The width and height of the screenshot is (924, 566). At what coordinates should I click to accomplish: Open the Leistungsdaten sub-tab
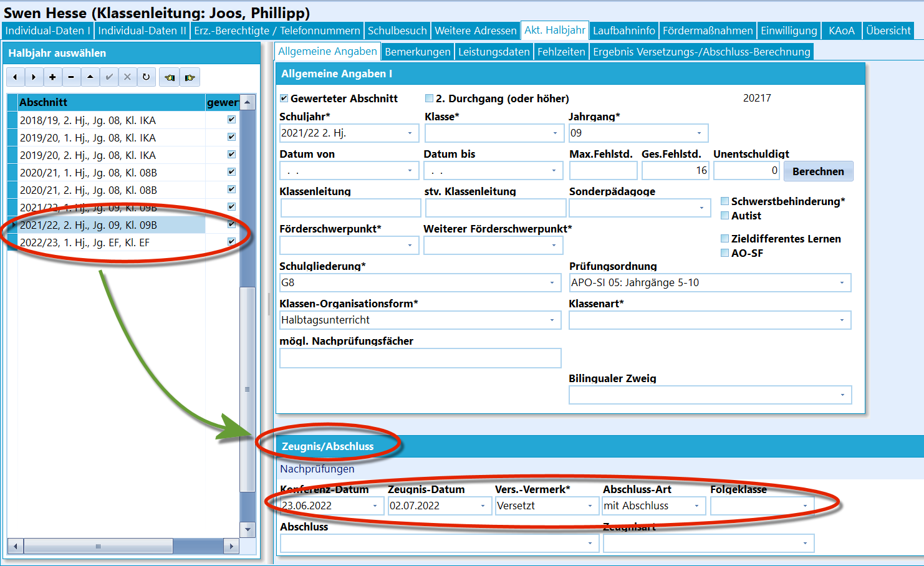tap(494, 52)
